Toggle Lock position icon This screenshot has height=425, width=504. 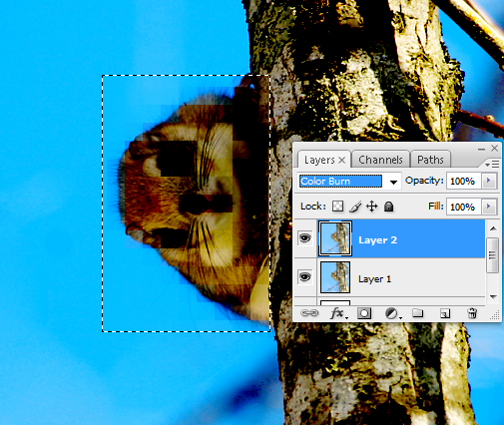(x=371, y=207)
